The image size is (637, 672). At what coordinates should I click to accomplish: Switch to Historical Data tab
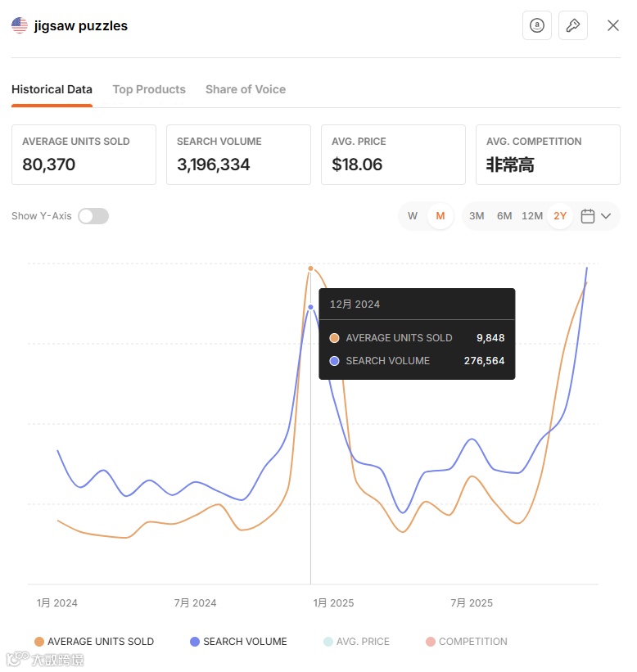point(52,89)
